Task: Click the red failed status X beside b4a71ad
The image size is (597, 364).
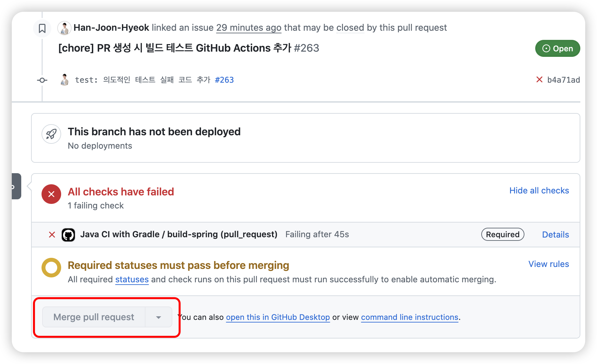Action: (539, 80)
